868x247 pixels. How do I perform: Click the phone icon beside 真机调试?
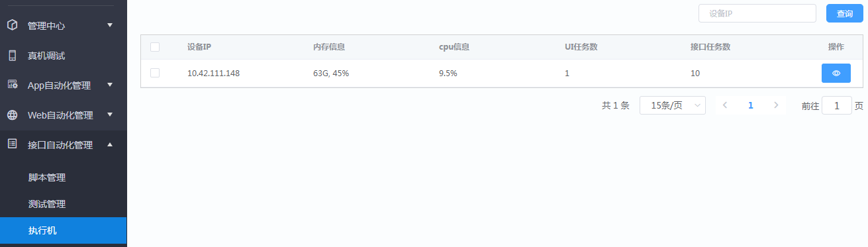pos(12,56)
